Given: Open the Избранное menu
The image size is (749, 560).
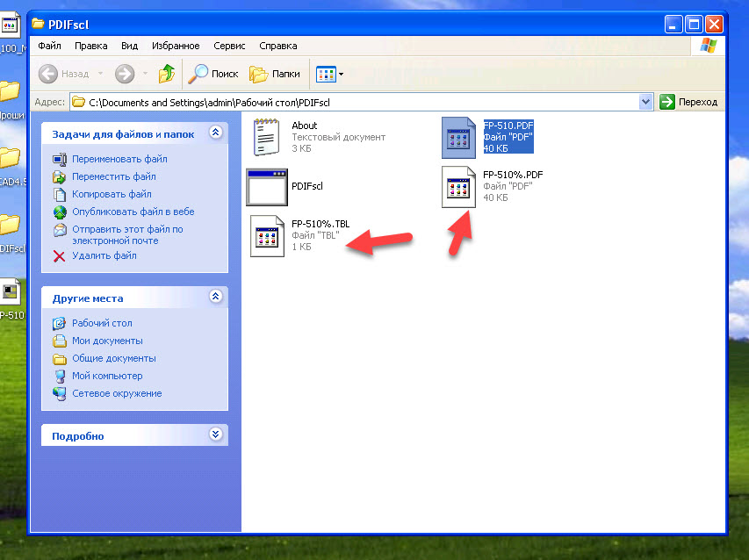Looking at the screenshot, I should point(176,46).
